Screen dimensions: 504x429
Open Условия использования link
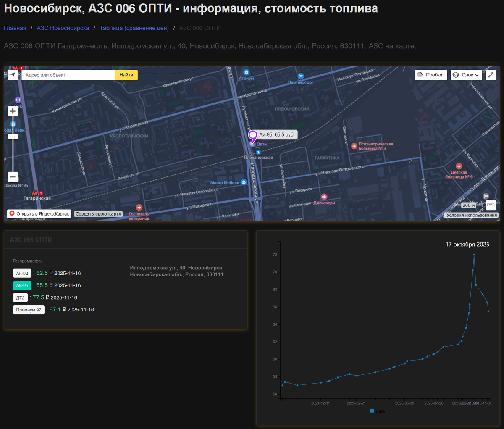[x=472, y=215]
